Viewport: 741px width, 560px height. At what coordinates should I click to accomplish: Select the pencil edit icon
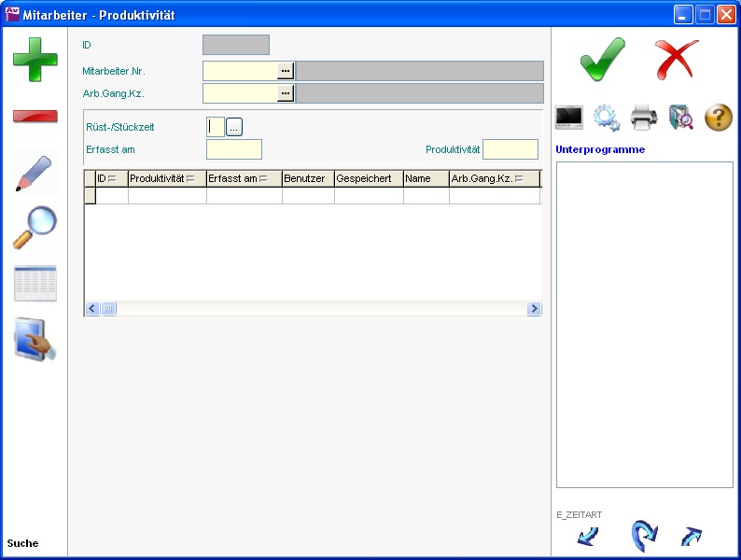click(35, 173)
